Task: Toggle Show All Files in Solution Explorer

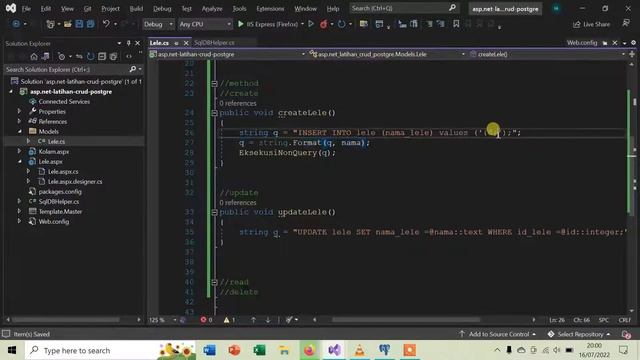Action: pyautogui.click(x=113, y=56)
